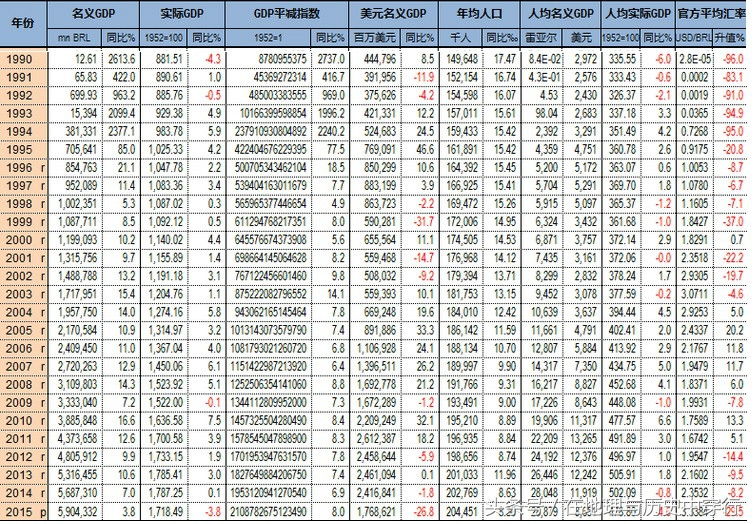Viewport: 753px width, 524px height.
Task: Click real GDP value 881.51
Action: [169, 59]
